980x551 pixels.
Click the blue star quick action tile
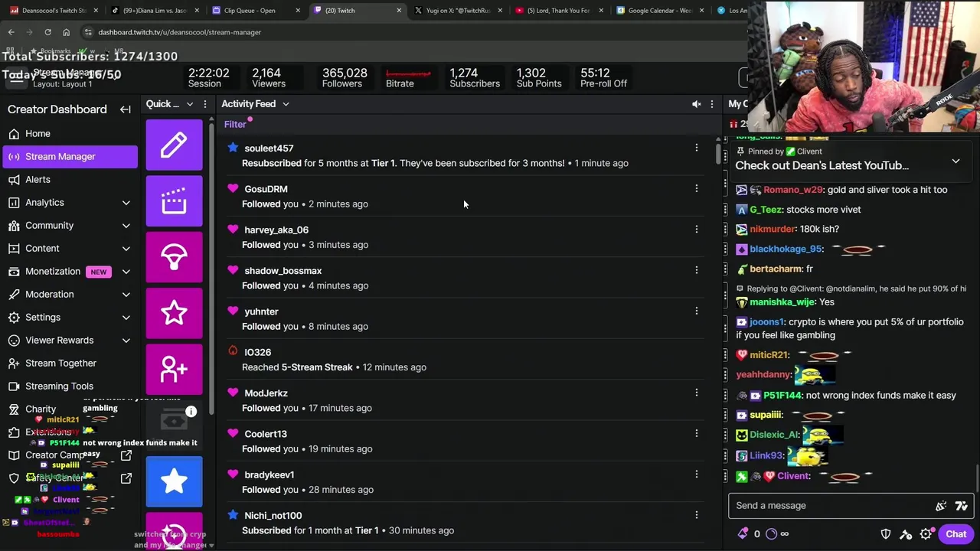(174, 481)
